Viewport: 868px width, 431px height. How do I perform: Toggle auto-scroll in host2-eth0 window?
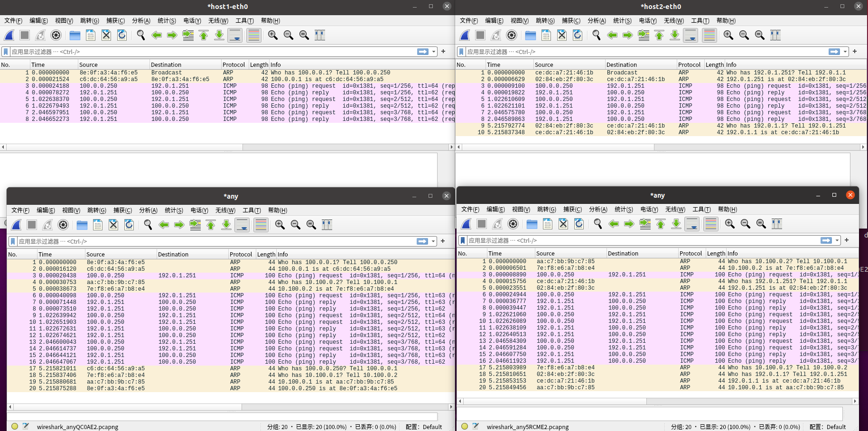691,35
